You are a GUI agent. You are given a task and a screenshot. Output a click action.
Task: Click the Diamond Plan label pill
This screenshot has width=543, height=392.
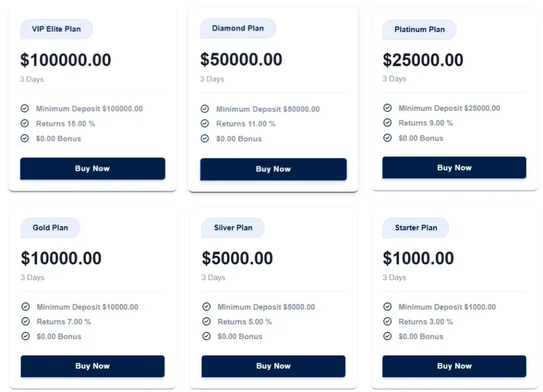[238, 29]
